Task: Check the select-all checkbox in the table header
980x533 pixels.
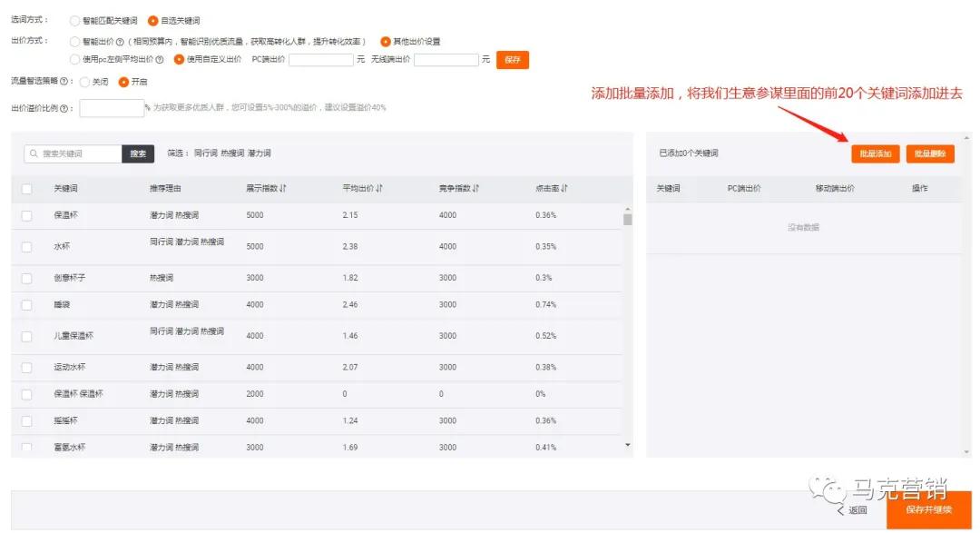Action: tap(25, 187)
